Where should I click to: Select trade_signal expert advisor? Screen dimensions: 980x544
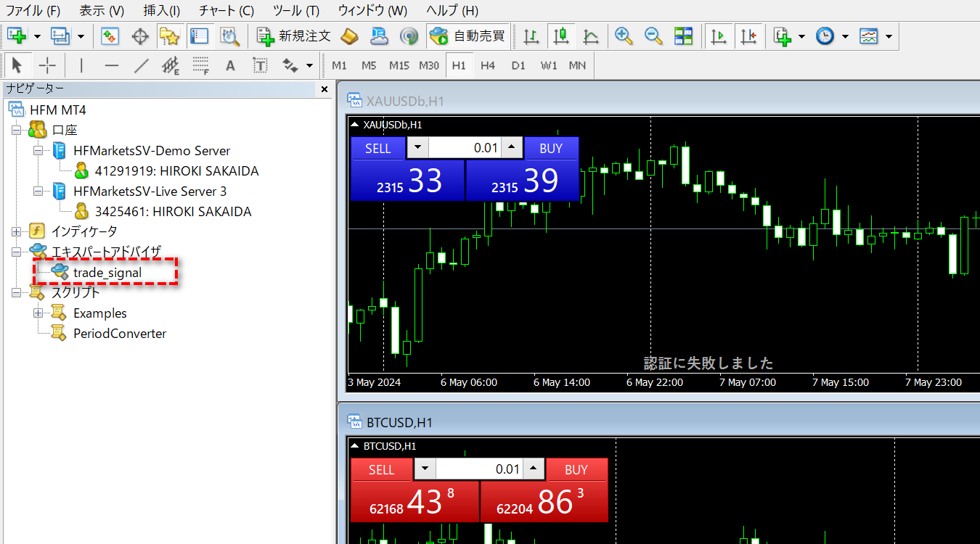[x=107, y=273]
